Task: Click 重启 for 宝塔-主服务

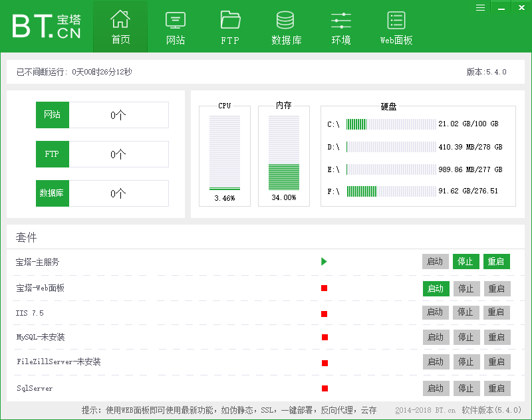Action: pos(496,261)
